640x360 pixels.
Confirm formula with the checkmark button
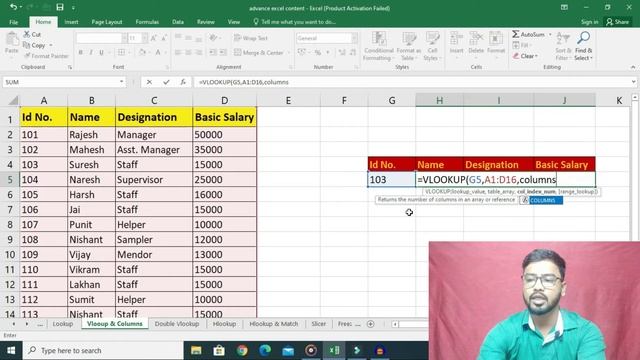point(166,82)
